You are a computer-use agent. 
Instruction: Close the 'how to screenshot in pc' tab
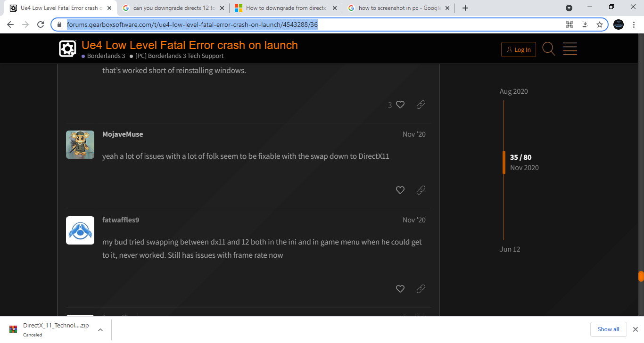pos(447,8)
